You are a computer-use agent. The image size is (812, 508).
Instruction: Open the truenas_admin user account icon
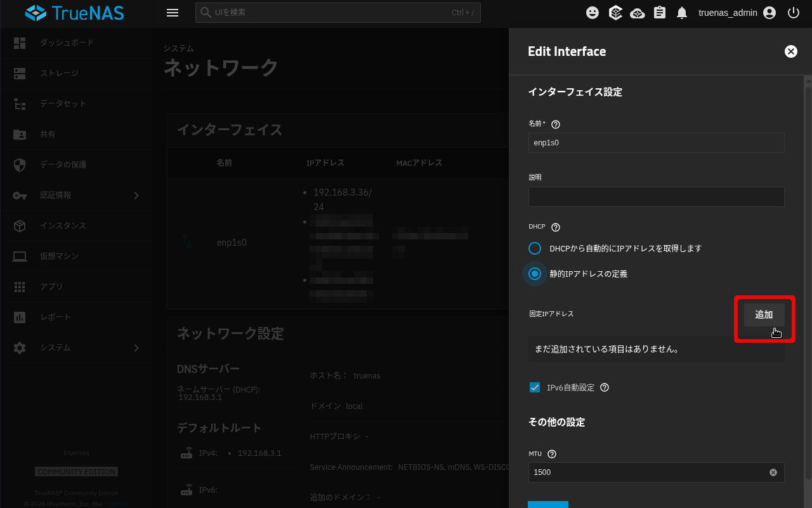pyautogui.click(x=769, y=13)
